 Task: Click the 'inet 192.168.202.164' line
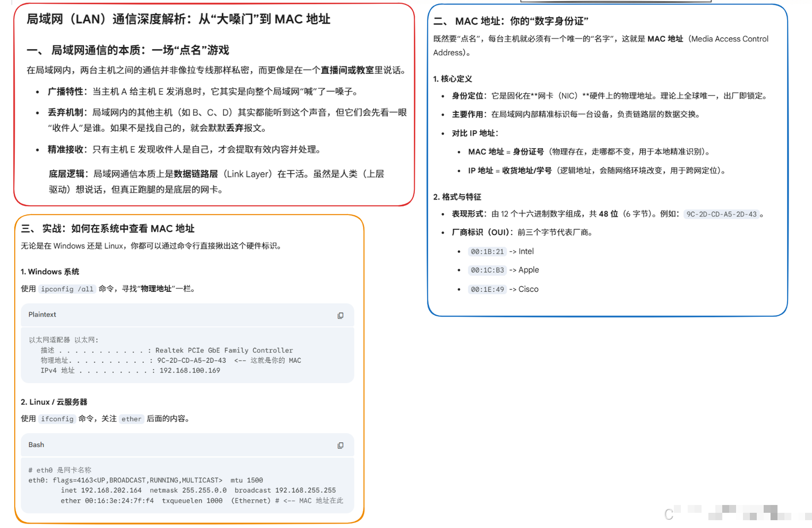[x=198, y=490]
